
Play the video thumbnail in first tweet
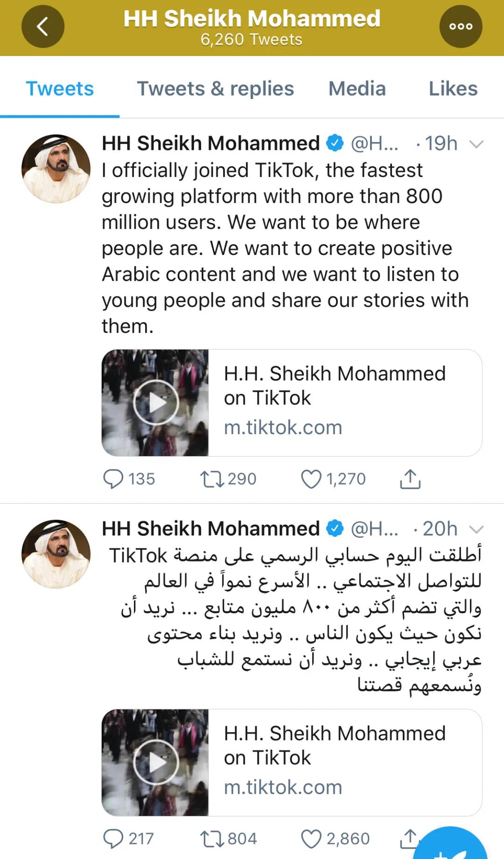point(155,402)
